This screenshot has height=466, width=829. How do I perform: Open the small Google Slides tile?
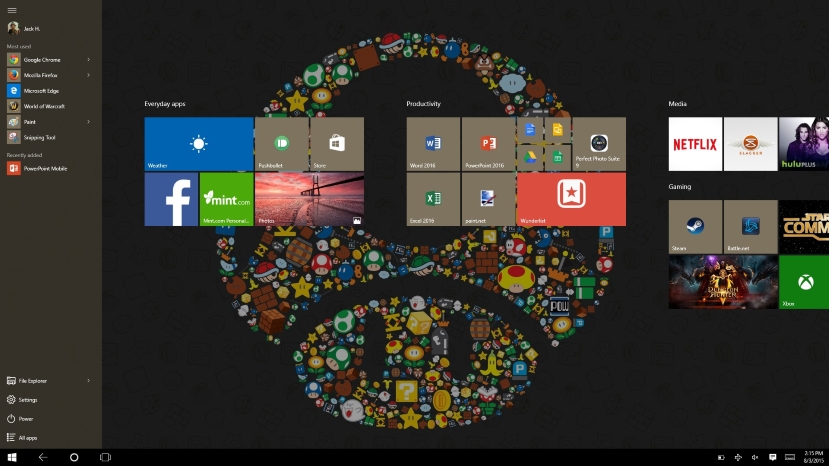(x=558, y=130)
